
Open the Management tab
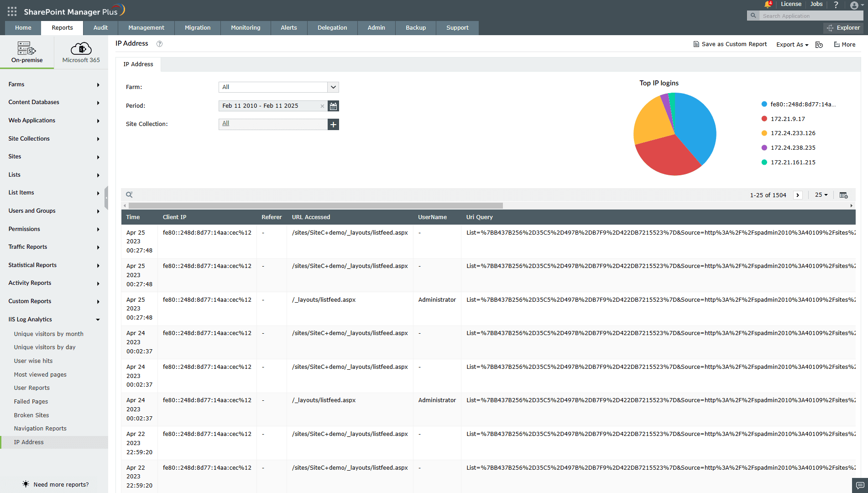pos(146,28)
